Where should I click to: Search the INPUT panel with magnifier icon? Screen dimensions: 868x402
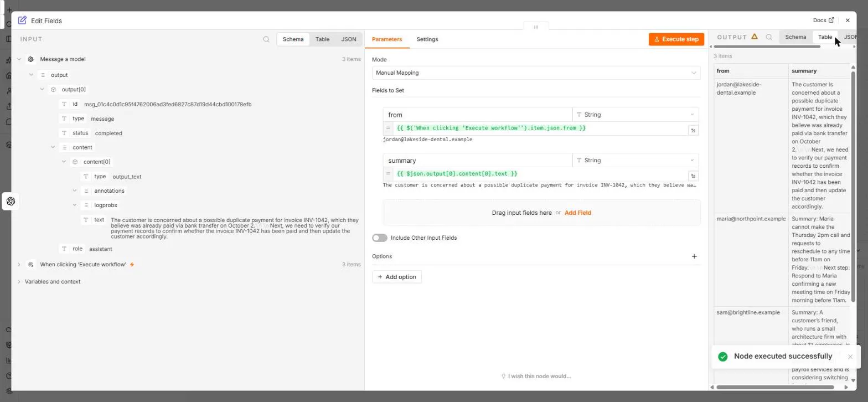pyautogui.click(x=266, y=39)
